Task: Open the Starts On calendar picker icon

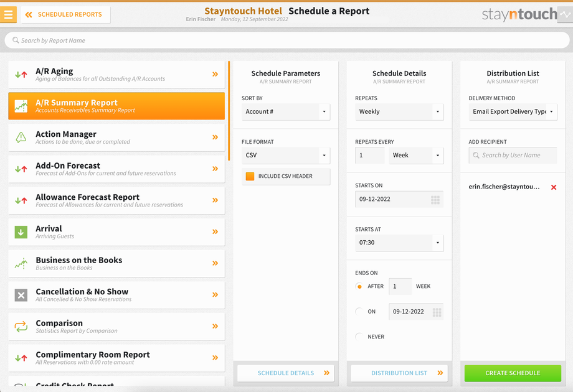Action: [x=435, y=200]
